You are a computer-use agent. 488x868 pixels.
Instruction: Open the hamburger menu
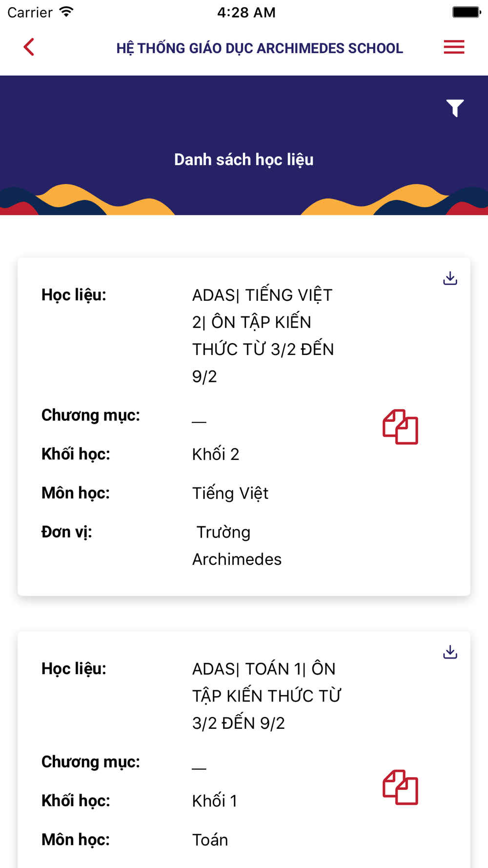click(454, 47)
